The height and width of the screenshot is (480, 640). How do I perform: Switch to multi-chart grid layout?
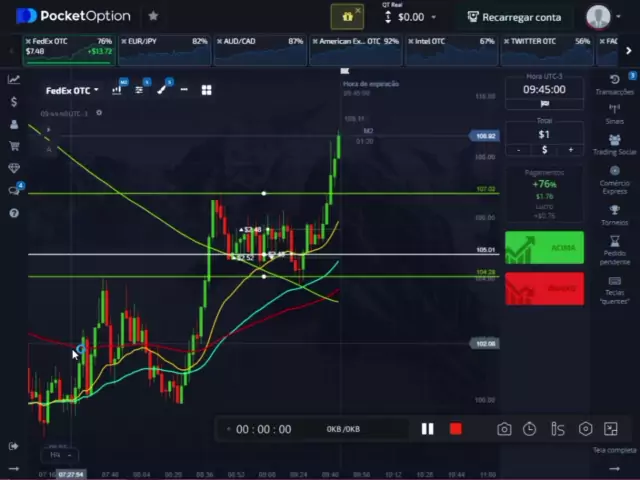pyautogui.click(x=206, y=90)
